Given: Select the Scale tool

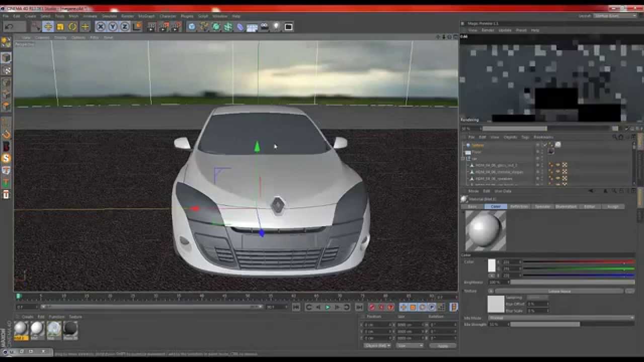Looking at the screenshot, I should point(60,27).
